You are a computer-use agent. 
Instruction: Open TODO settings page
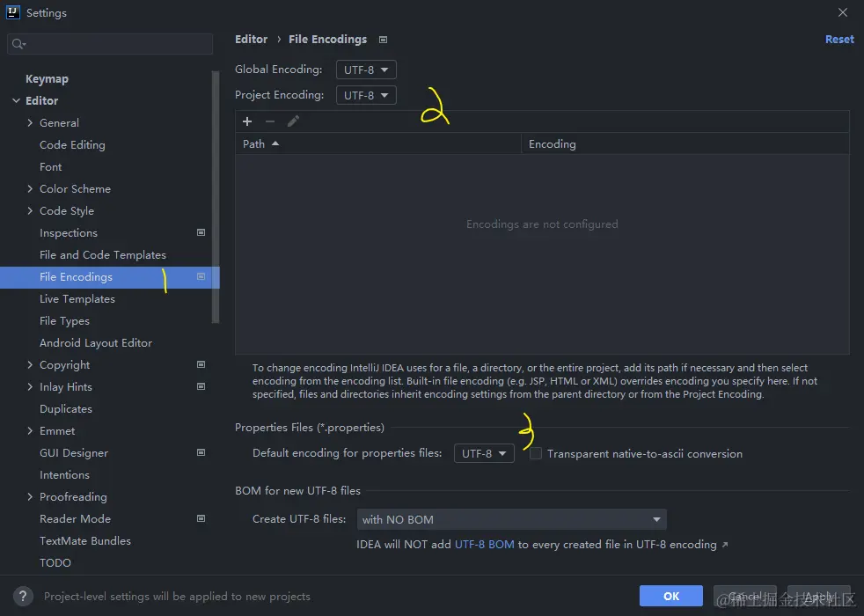pos(55,563)
